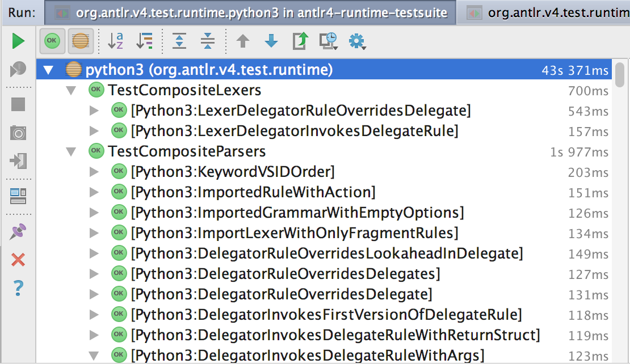Viewport: 630px width, 364px height.
Task: Close the run tab with the red X
Action: click(x=18, y=260)
